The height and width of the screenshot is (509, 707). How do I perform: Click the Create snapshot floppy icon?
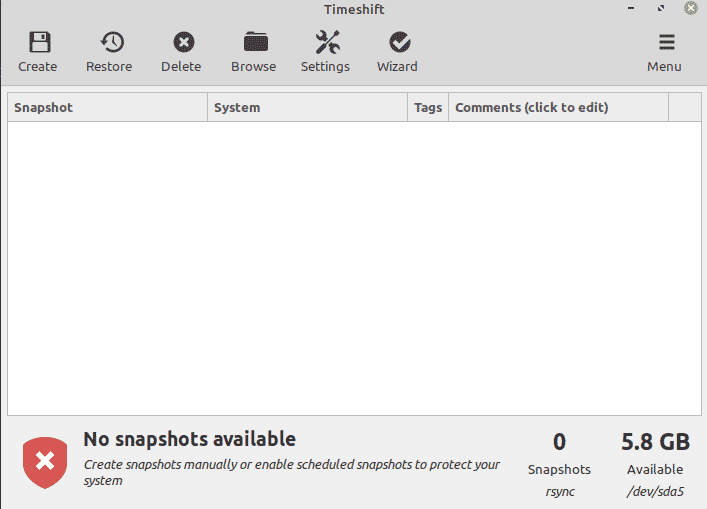[x=39, y=42]
